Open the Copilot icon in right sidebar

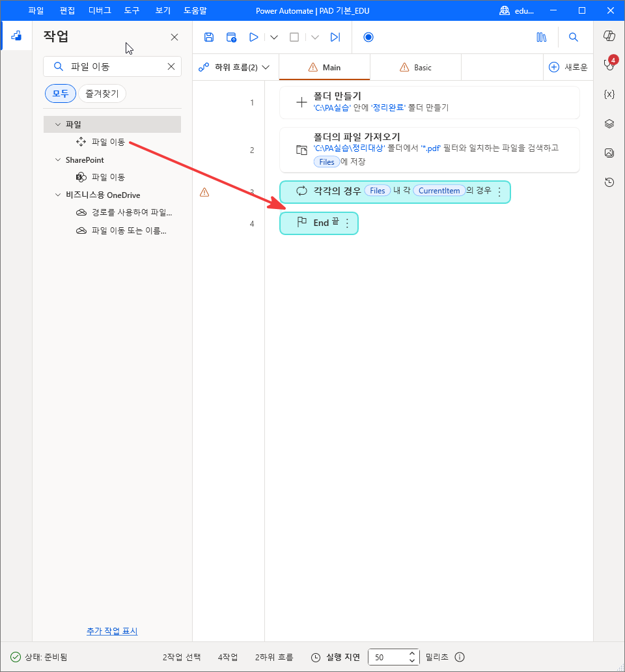[609, 36]
